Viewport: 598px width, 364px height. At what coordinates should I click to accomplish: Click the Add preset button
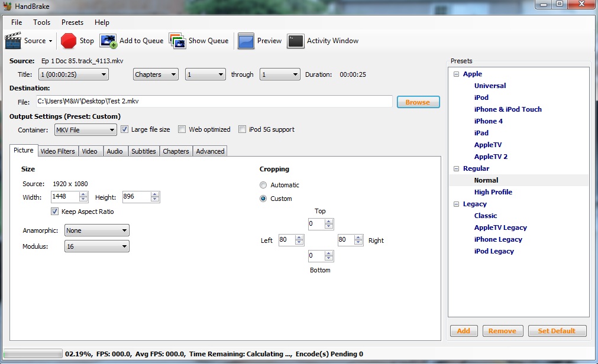pyautogui.click(x=464, y=331)
